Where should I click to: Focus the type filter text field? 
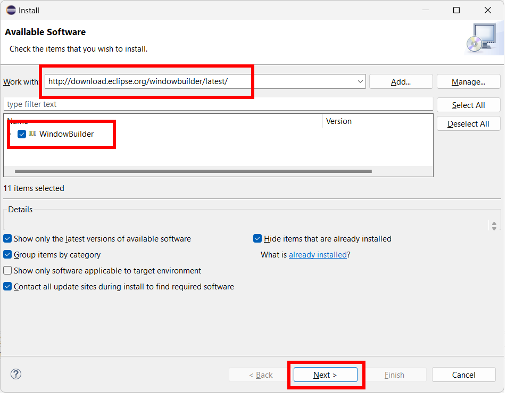(218, 104)
